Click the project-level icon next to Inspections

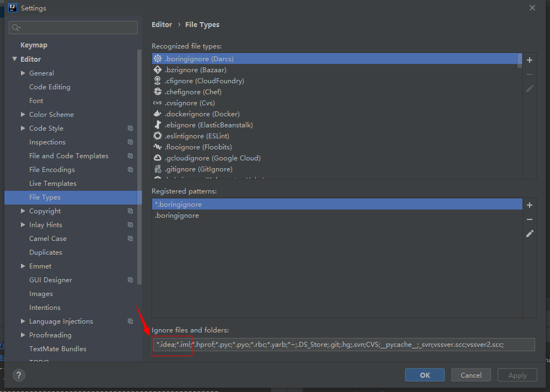[x=131, y=142]
